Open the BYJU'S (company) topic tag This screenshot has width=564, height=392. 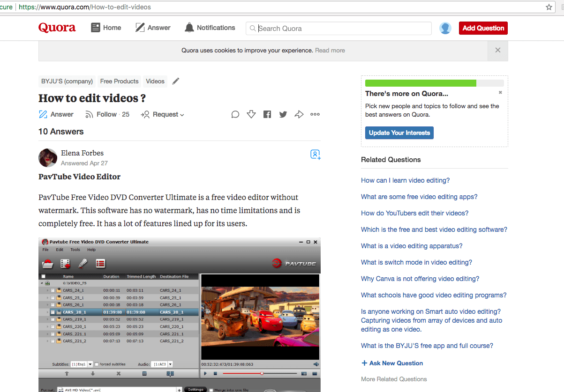click(x=67, y=81)
